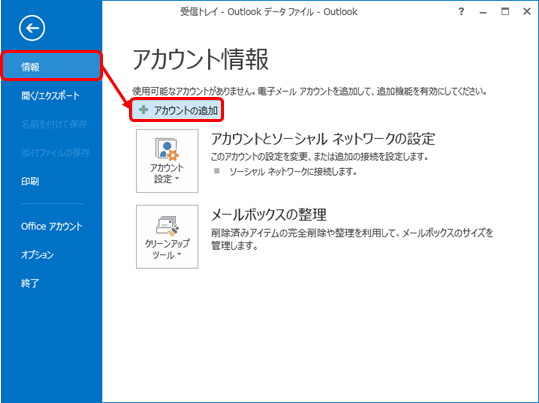Expand the クリーンアップ ツール dropdown arrow
The width and height of the screenshot is (539, 403).
(x=179, y=255)
